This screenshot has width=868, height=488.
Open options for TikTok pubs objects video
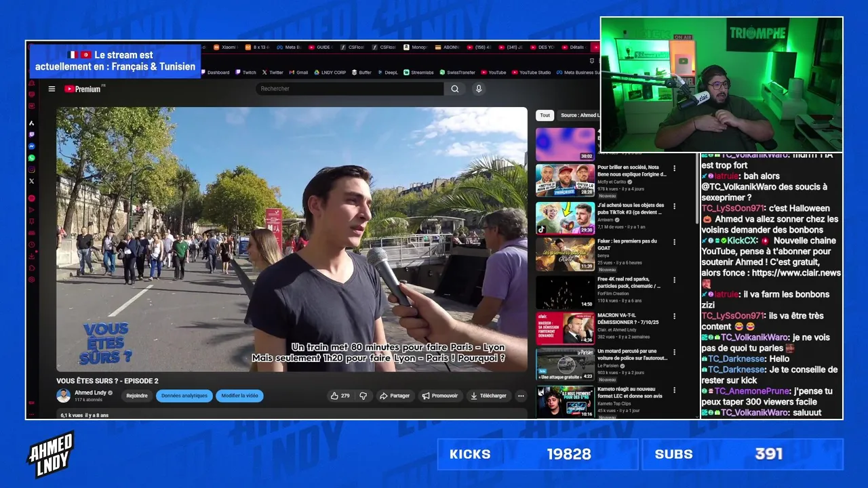674,206
